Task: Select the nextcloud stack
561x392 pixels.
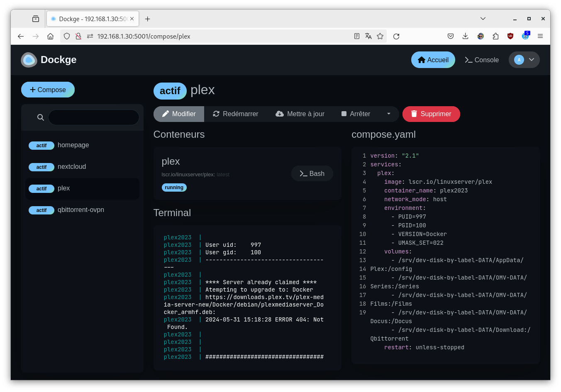Action: (x=82, y=167)
